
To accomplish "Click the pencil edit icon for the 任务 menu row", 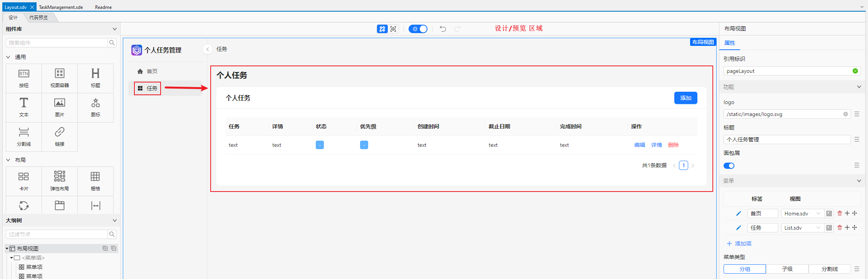I will click(x=738, y=228).
